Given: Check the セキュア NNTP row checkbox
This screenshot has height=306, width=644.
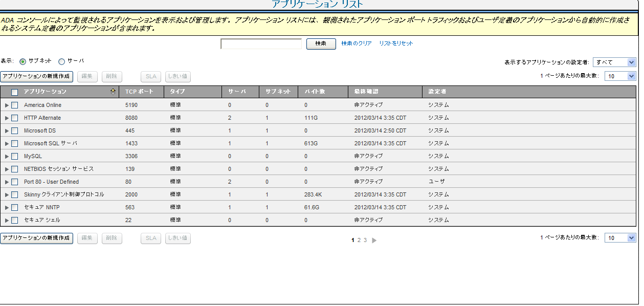Looking at the screenshot, I should point(14,207).
